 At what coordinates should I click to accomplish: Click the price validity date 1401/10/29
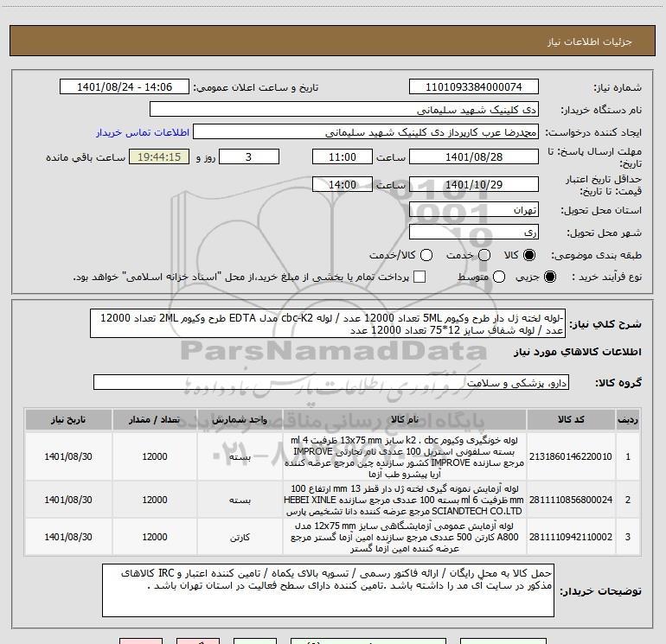(474, 185)
